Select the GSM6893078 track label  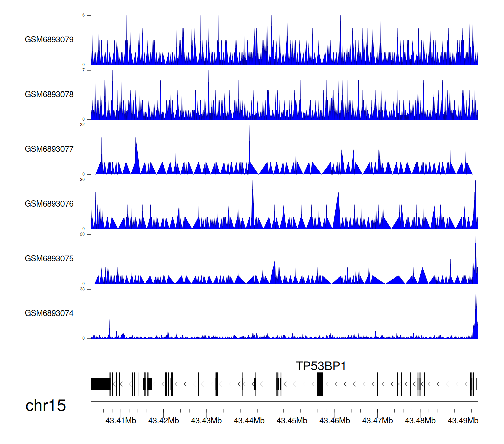click(x=49, y=95)
